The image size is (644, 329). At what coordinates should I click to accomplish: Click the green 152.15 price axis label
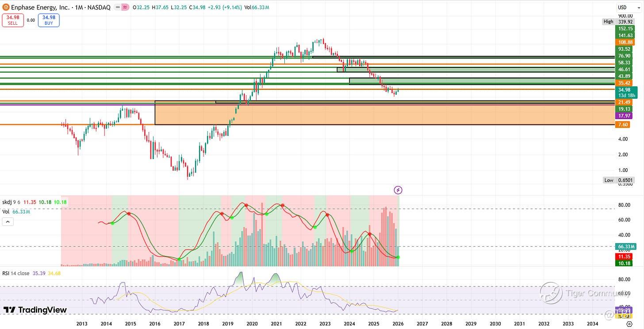pyautogui.click(x=625, y=28)
